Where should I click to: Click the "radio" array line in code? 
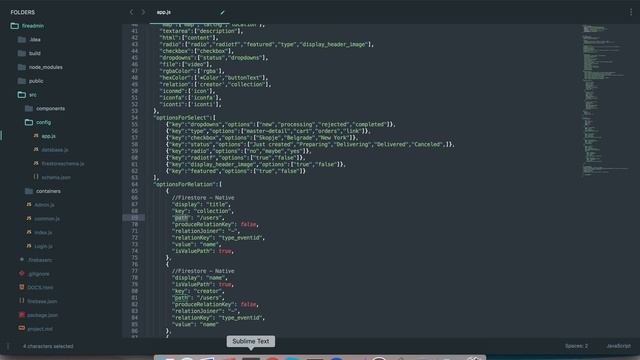267,44
